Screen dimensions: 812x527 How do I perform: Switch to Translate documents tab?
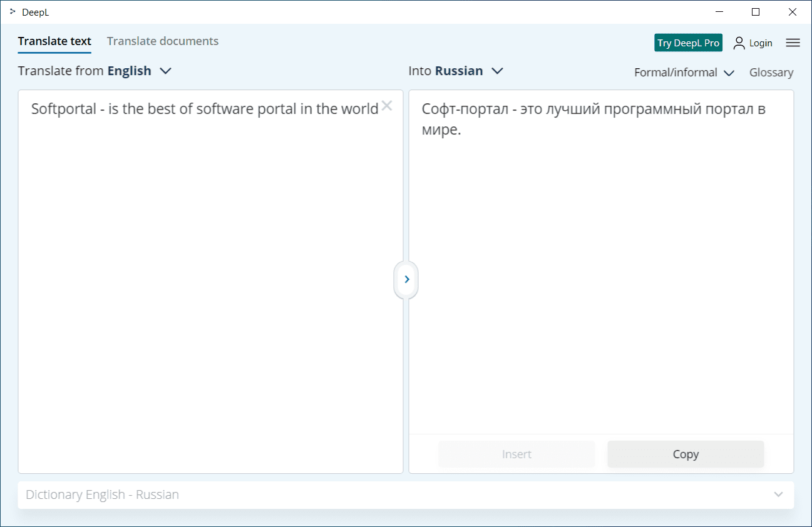[x=163, y=41]
